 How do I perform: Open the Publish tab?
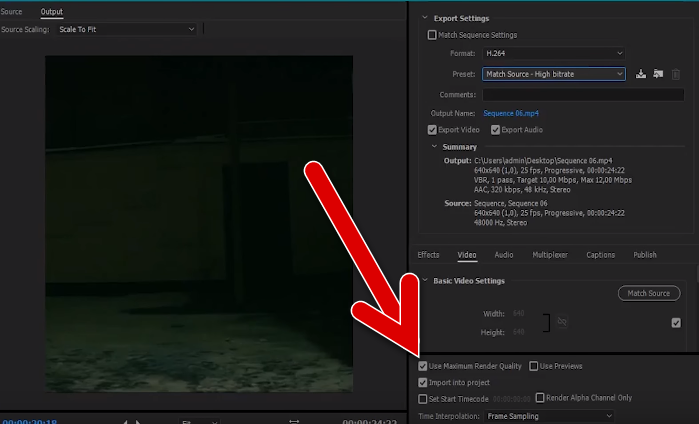645,255
